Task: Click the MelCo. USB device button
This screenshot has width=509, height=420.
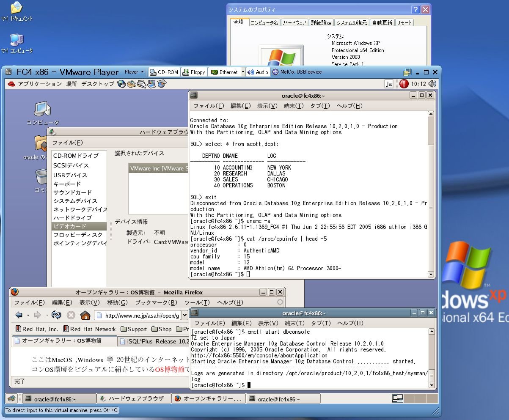Action: (x=297, y=72)
